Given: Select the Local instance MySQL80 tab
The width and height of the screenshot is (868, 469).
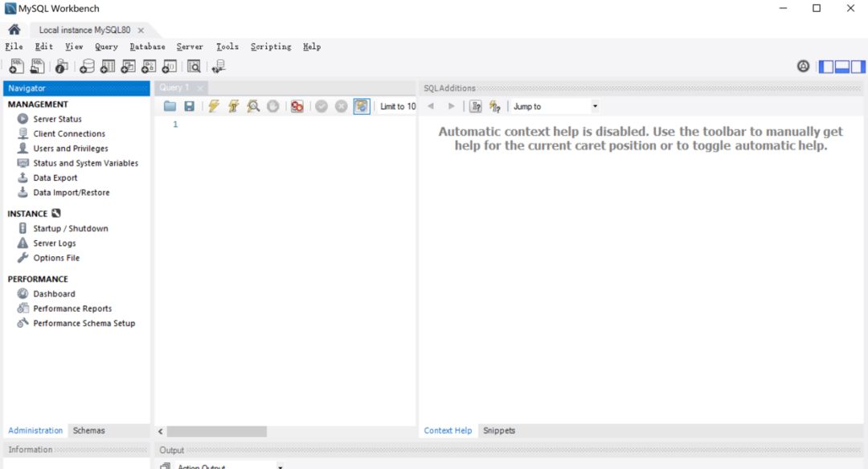Looking at the screenshot, I should coord(84,30).
